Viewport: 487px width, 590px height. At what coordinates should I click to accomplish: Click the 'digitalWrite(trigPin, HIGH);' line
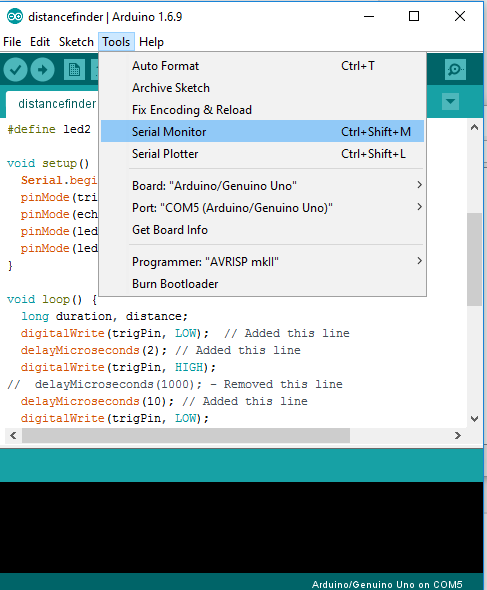[x=118, y=367]
